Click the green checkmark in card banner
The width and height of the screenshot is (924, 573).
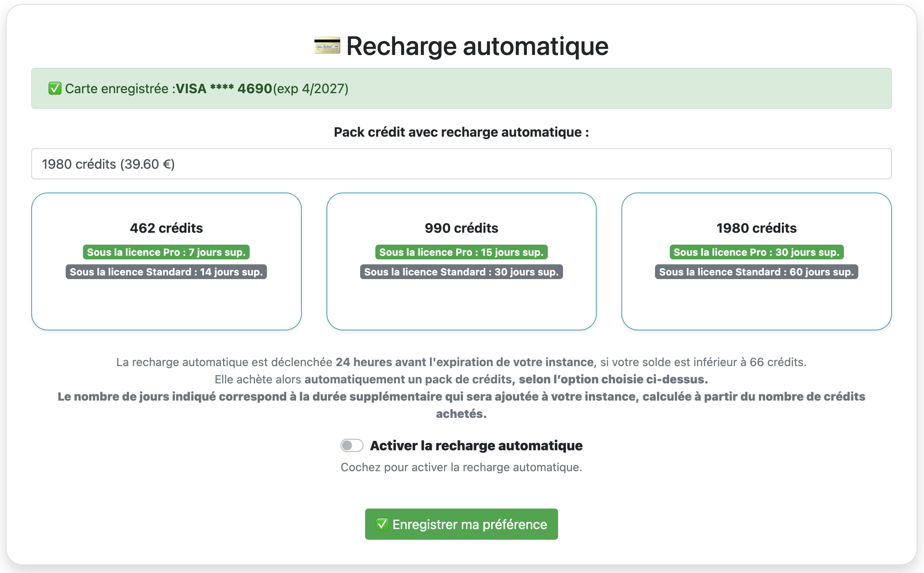pos(55,88)
